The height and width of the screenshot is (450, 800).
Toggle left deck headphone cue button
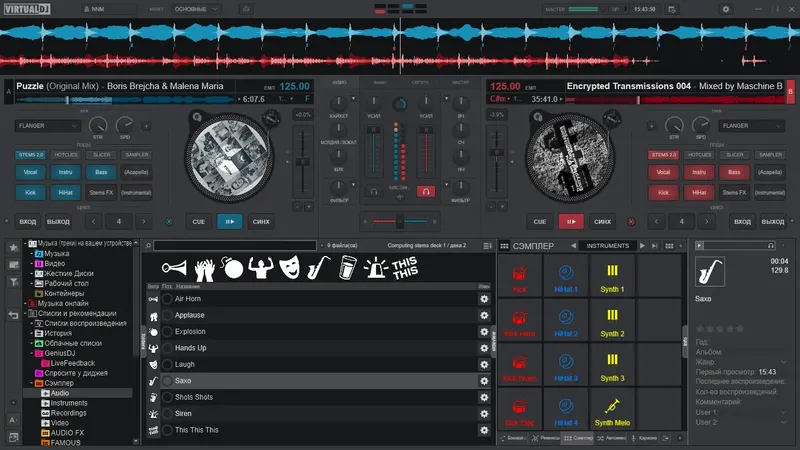[374, 192]
